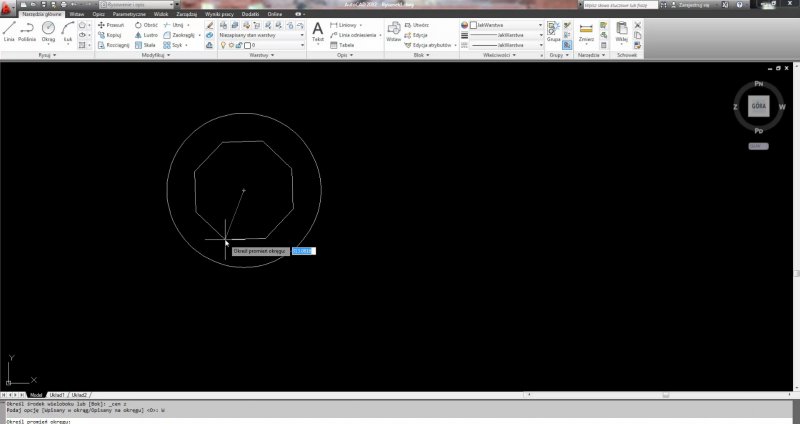Switch to the Parametryczne ribbon tab
This screenshot has width=800, height=424.
click(130, 15)
